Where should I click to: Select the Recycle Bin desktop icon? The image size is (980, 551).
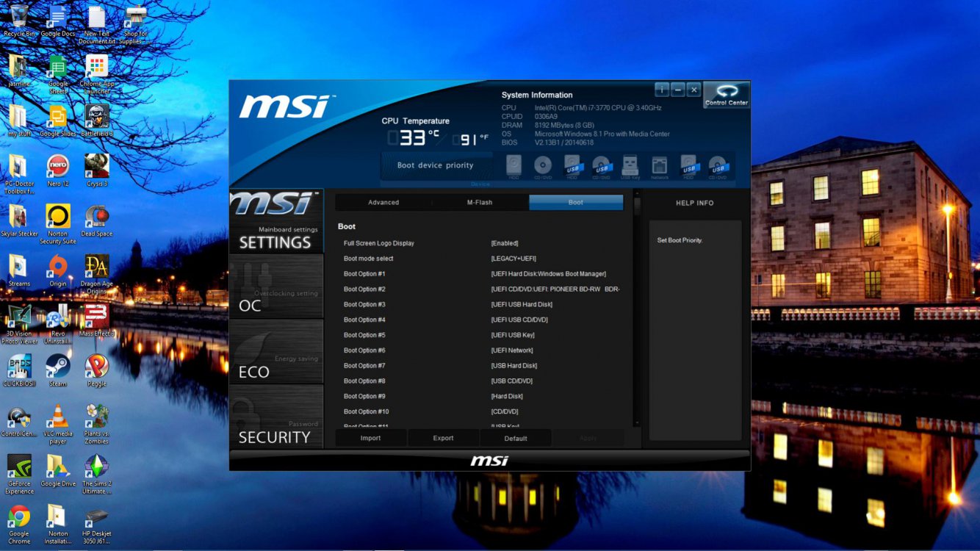coord(19,21)
